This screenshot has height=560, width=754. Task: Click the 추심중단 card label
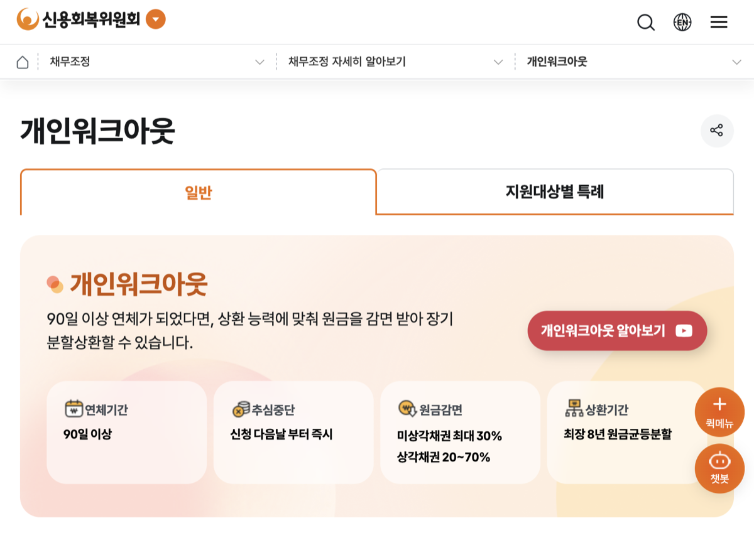coord(273,410)
